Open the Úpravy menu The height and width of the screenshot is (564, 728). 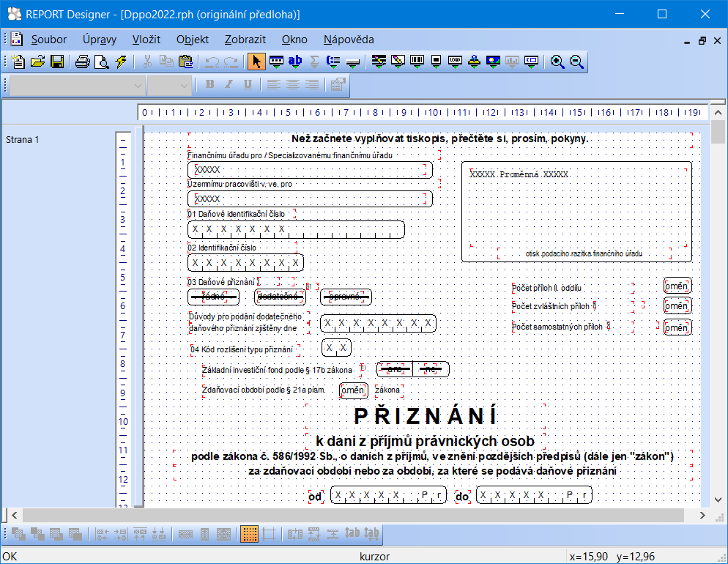coord(100,40)
